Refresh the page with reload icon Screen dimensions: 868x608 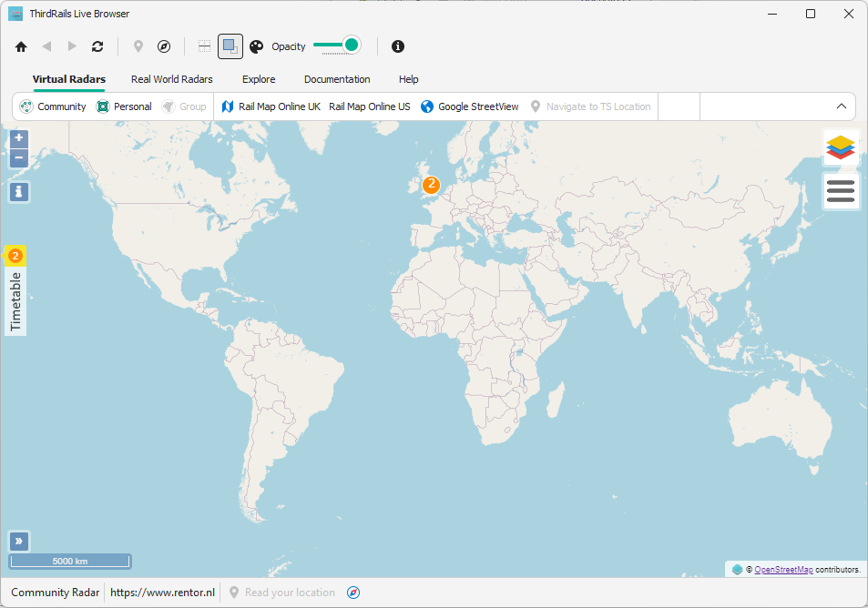[x=97, y=46]
